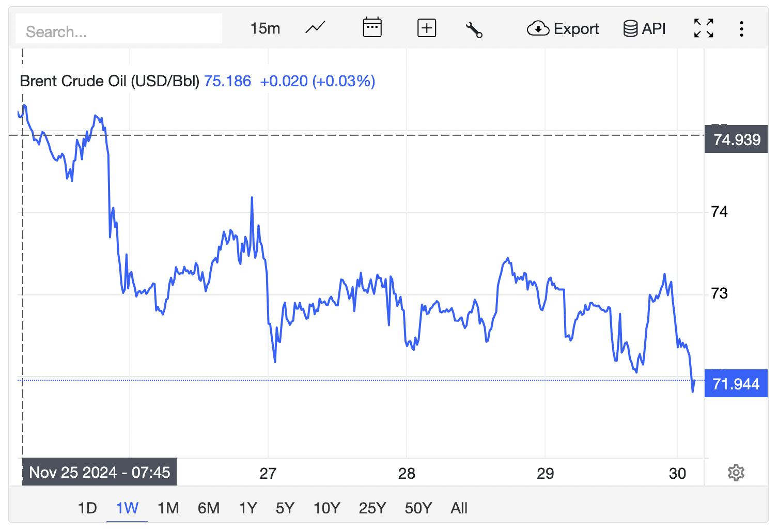Open the API data access button
Screen dimensions: 778x532
644,28
